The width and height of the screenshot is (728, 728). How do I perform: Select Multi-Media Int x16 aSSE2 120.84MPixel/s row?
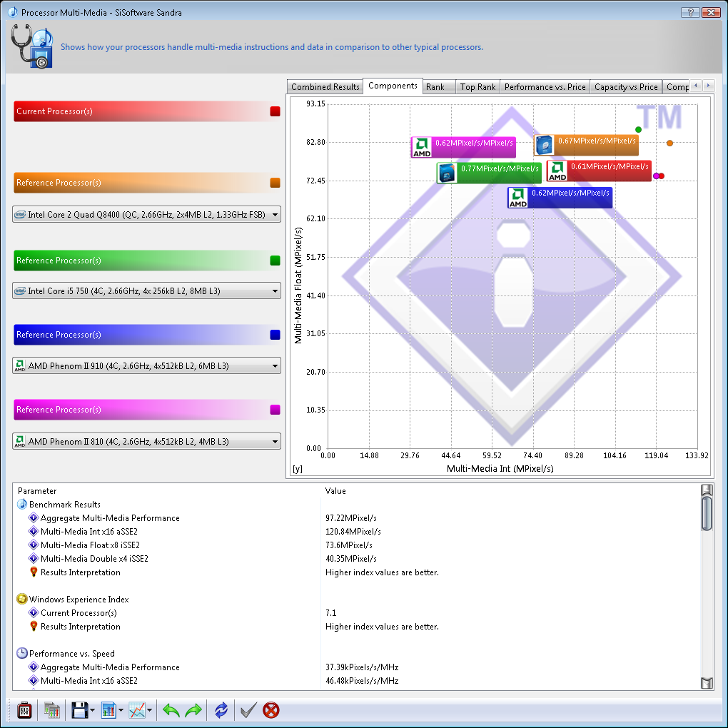tap(356, 531)
